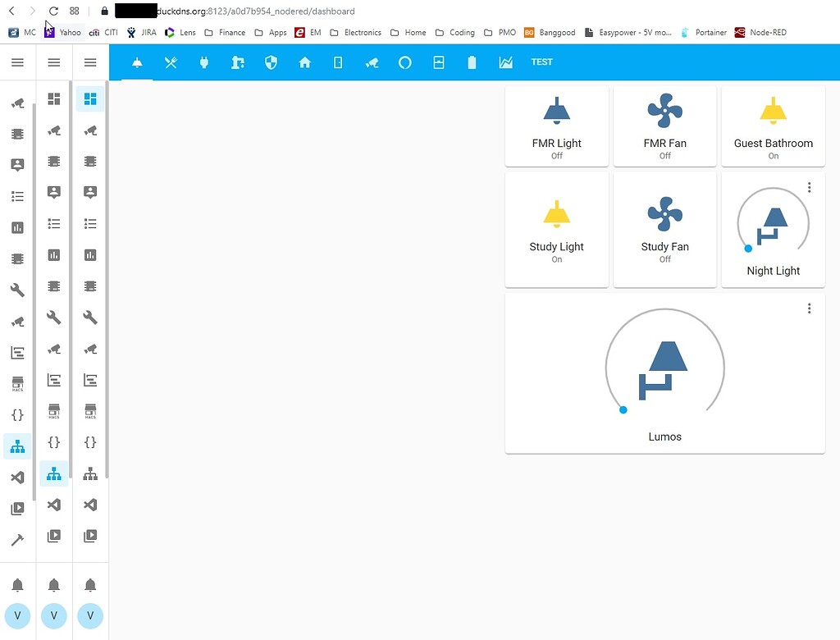Select the power plug dashboard tab icon
The height and width of the screenshot is (640, 840).
click(x=204, y=62)
